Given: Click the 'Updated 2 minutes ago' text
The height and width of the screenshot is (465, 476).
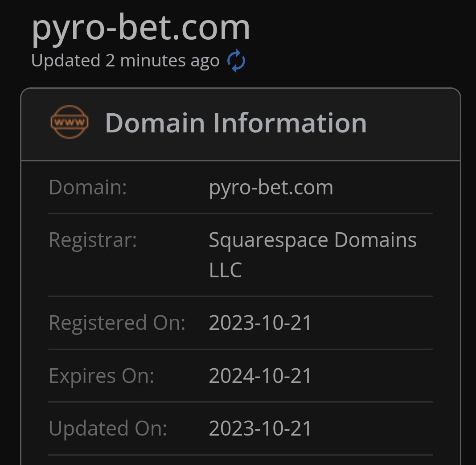Looking at the screenshot, I should click(x=125, y=61).
